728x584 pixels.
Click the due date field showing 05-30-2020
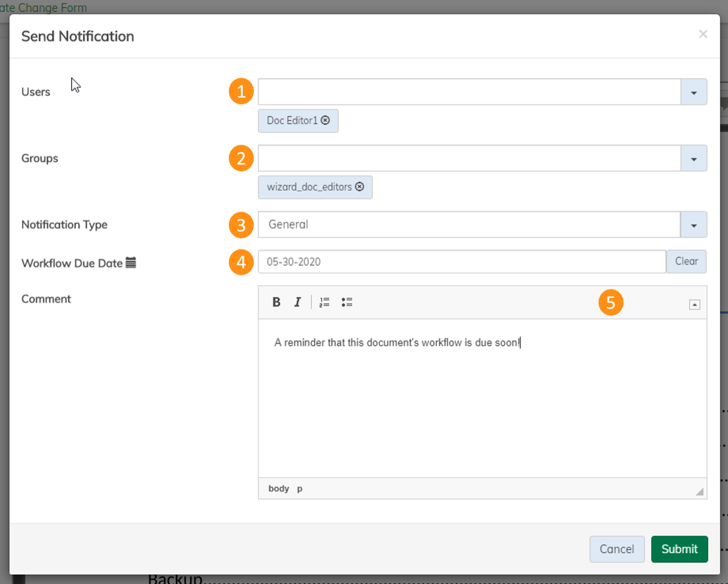click(462, 262)
